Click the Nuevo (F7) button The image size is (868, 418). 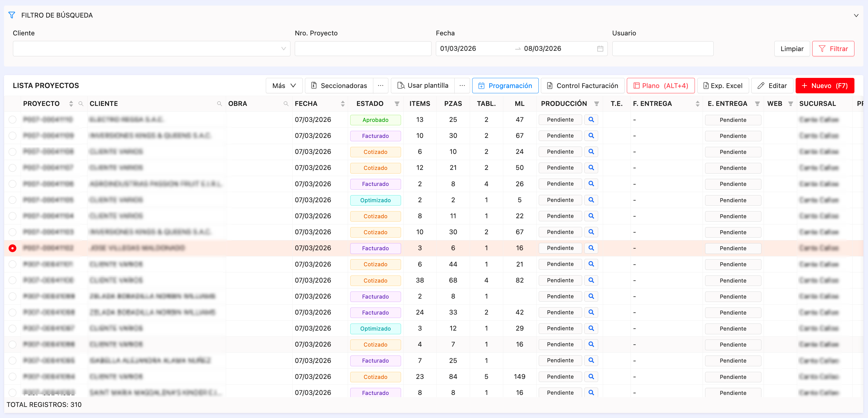[825, 86]
